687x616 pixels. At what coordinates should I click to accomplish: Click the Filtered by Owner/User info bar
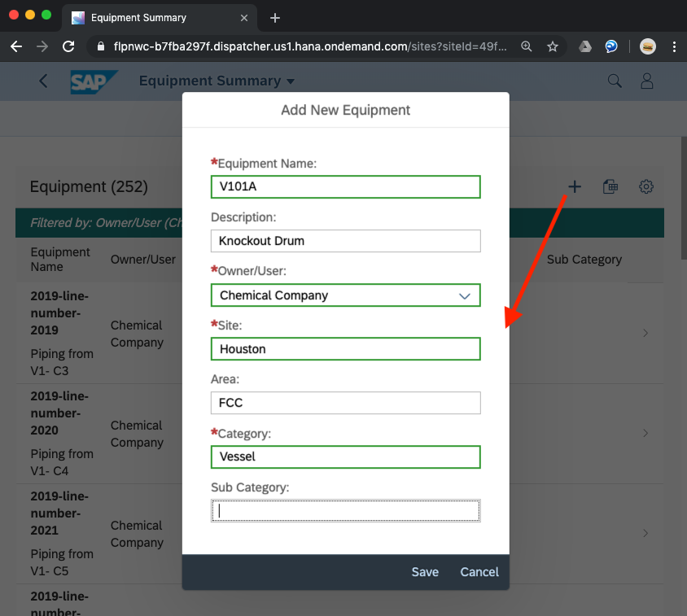[339, 223]
